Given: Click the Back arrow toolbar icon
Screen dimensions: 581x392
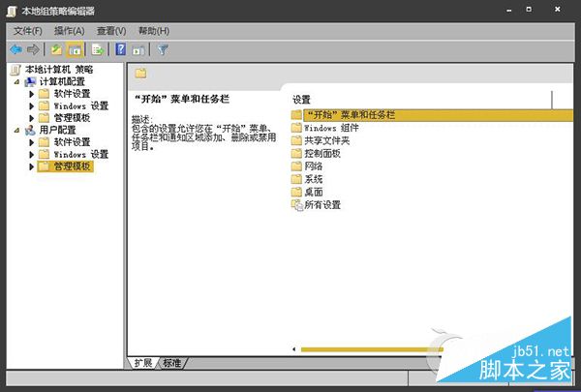Looking at the screenshot, I should (x=15, y=49).
